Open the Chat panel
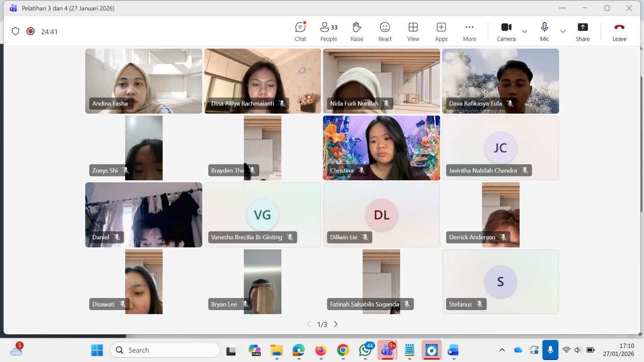This screenshot has width=644, height=362. (300, 31)
